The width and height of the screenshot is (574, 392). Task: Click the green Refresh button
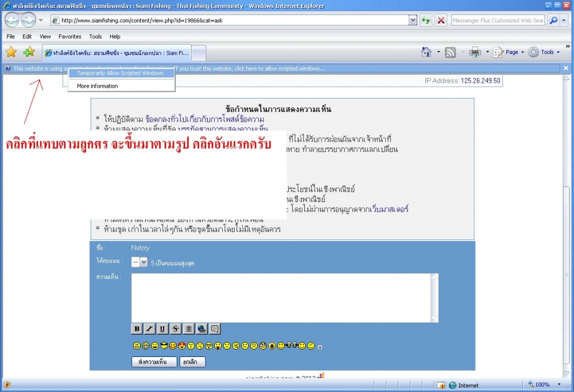point(426,20)
